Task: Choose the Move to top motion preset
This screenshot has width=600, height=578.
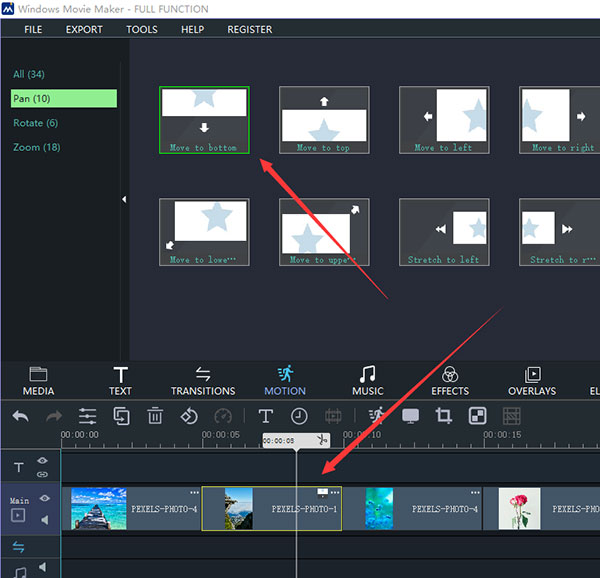Action: (324, 120)
